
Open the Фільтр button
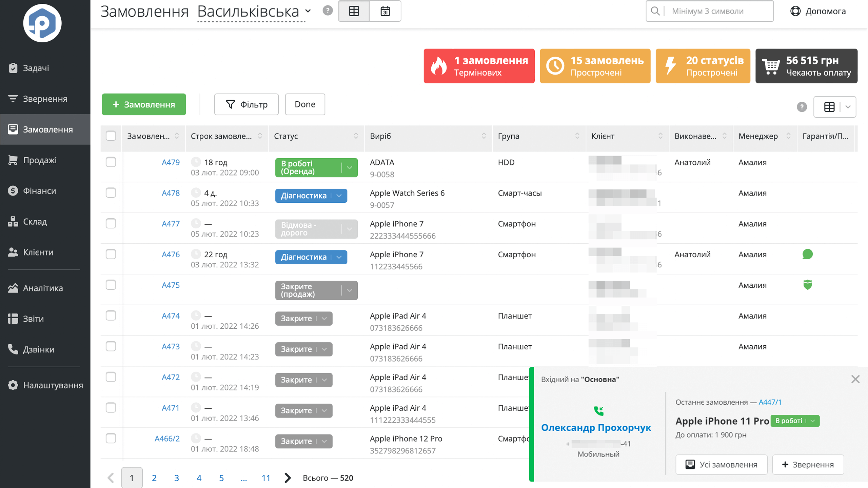[x=246, y=104]
